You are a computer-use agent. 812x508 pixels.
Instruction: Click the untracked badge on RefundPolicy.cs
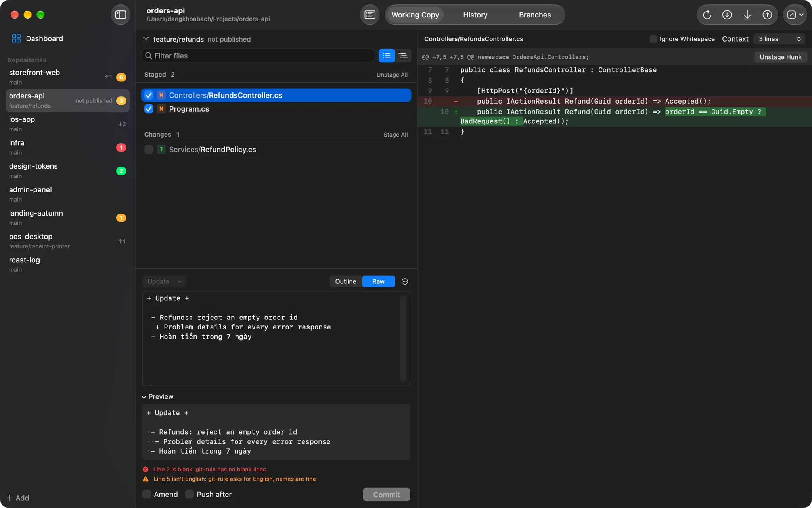[x=161, y=149]
